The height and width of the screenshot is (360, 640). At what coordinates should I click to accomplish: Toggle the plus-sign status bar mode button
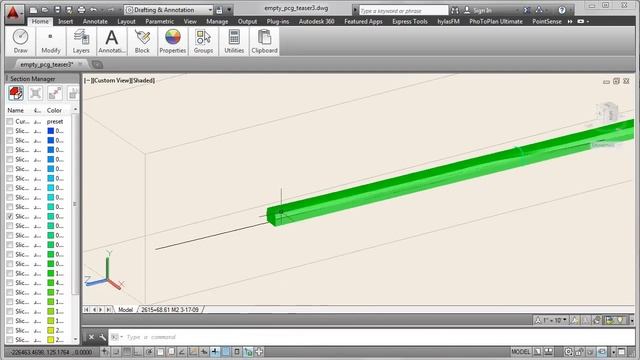pos(215,352)
